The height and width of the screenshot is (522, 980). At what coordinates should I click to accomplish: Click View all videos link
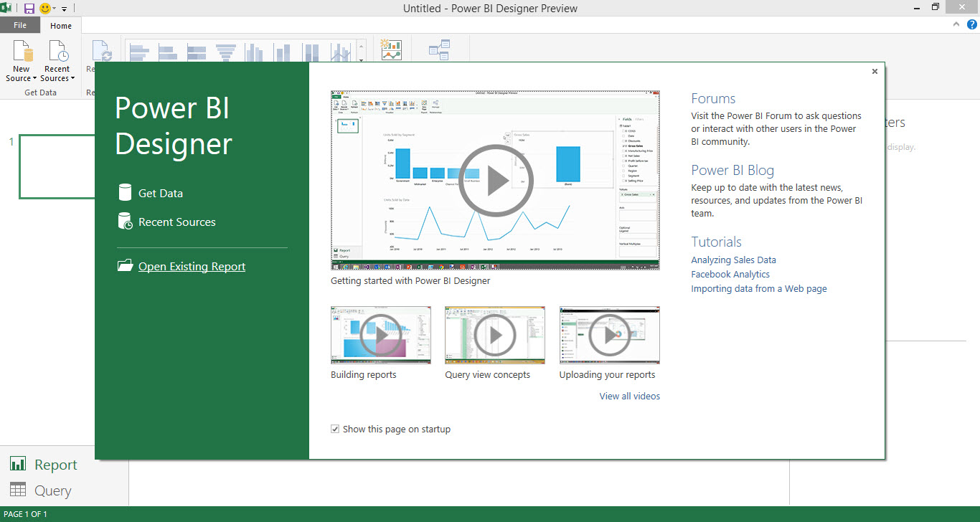(629, 396)
